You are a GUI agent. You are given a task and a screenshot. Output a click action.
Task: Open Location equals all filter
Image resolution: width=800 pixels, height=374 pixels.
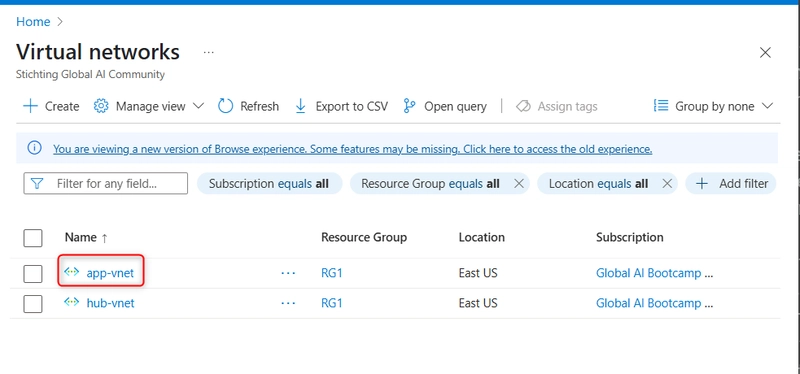click(598, 184)
